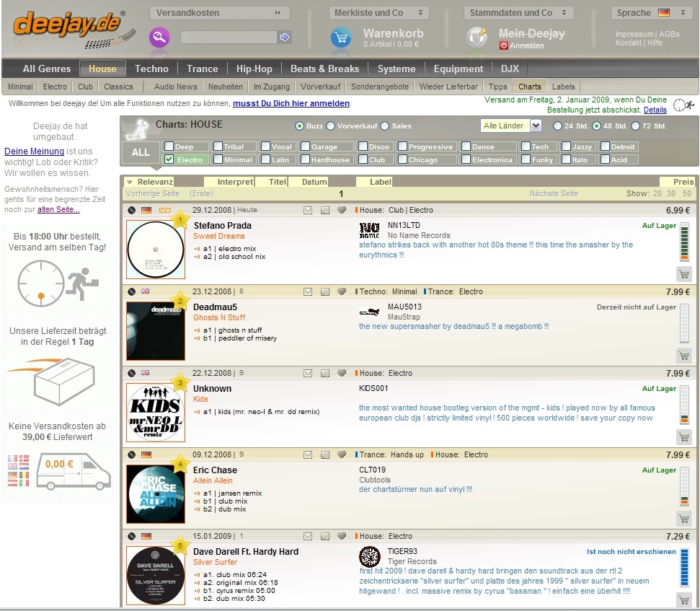Open the alten Seite link
The image size is (700, 611).
[58, 209]
